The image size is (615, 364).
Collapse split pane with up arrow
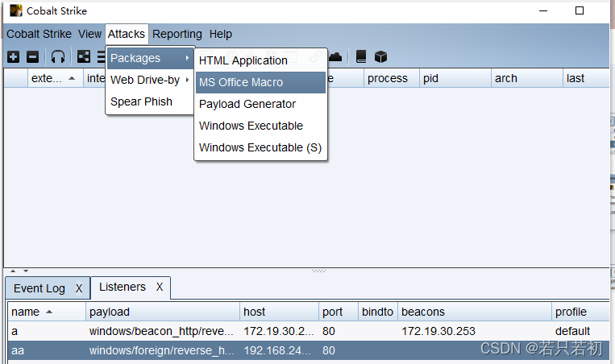[x=13, y=271]
